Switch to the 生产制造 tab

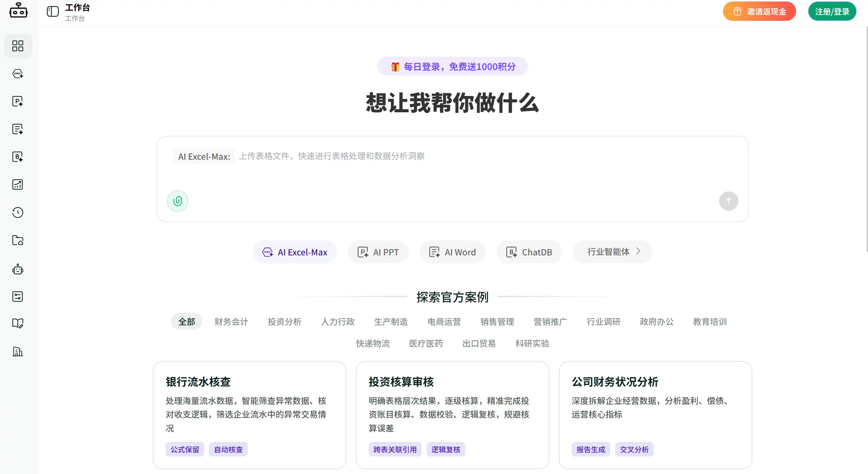(391, 322)
